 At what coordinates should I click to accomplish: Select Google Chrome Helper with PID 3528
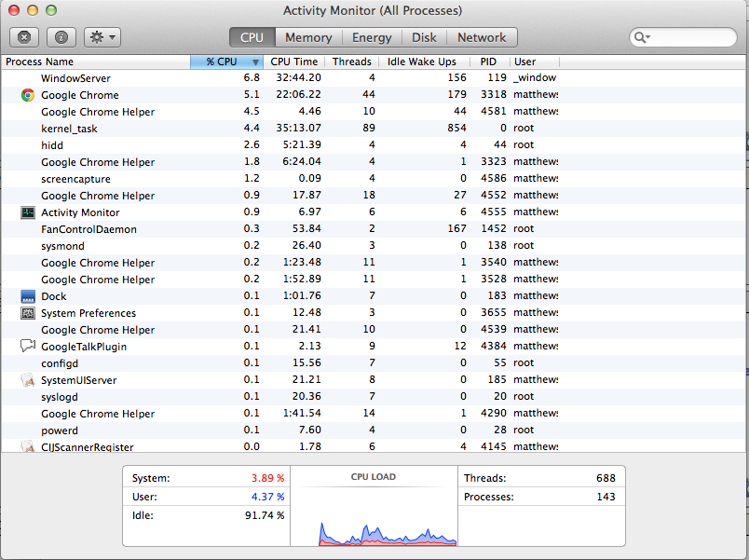[374, 280]
